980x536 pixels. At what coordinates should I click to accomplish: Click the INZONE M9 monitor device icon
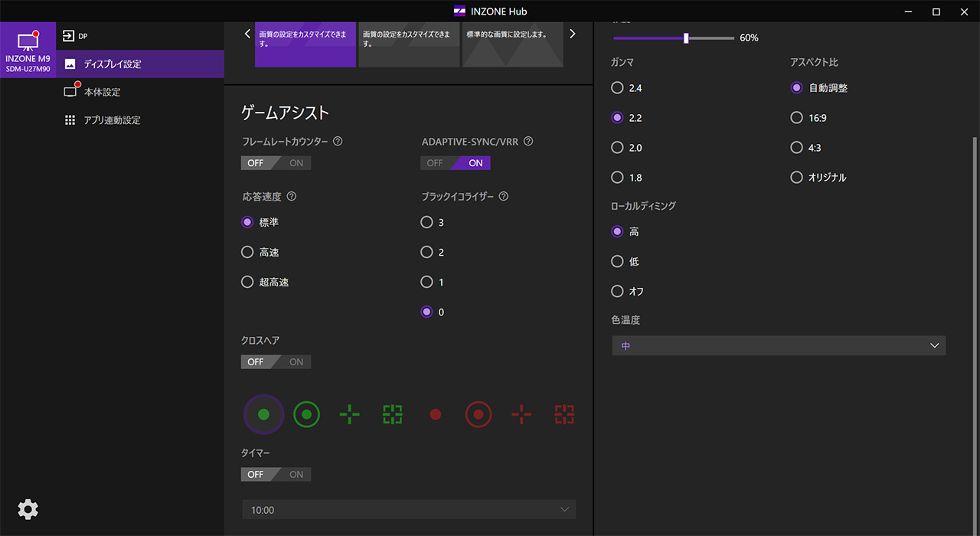click(28, 49)
